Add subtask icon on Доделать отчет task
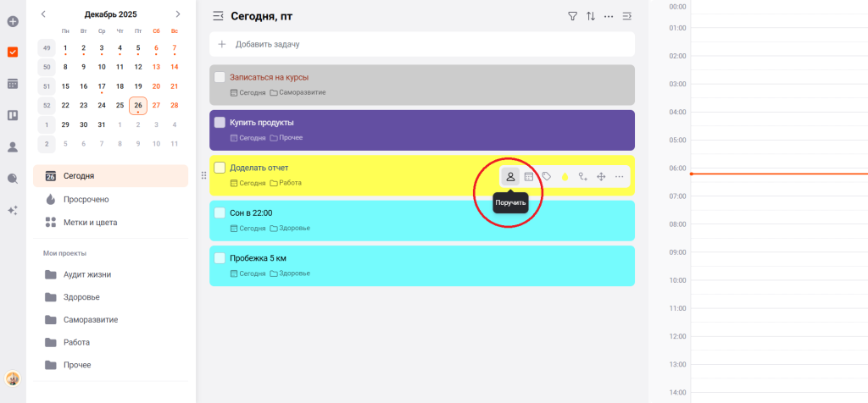The width and height of the screenshot is (868, 403). (x=582, y=177)
